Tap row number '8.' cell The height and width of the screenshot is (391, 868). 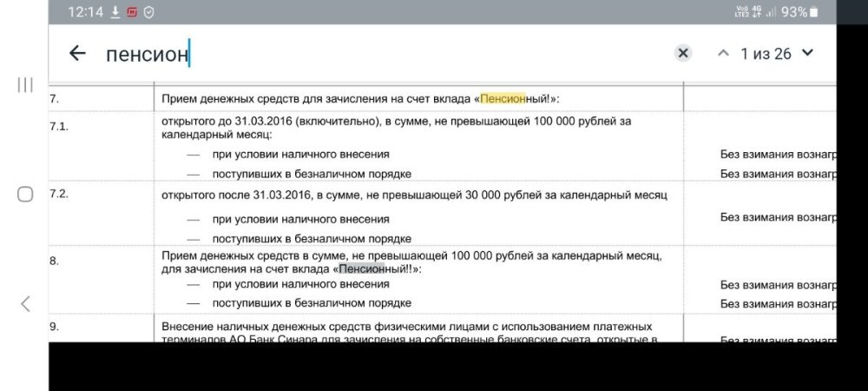[54, 261]
